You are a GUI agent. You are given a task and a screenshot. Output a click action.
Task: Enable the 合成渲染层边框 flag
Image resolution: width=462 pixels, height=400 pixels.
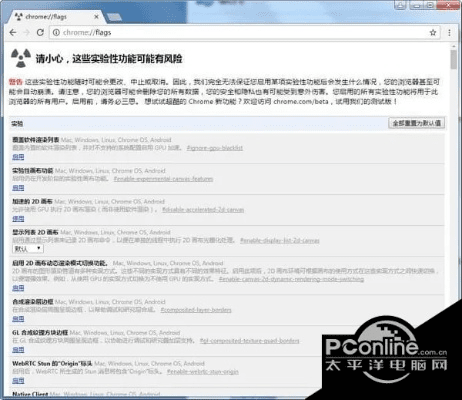click(x=18, y=319)
